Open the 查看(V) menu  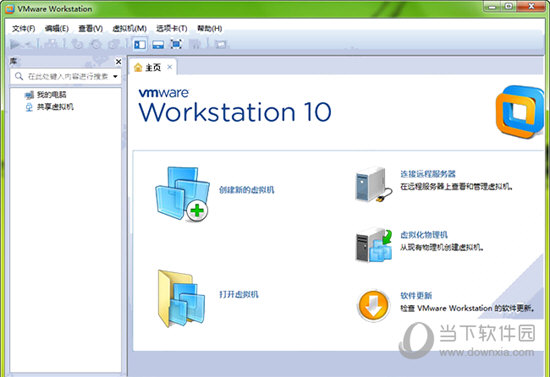click(90, 28)
